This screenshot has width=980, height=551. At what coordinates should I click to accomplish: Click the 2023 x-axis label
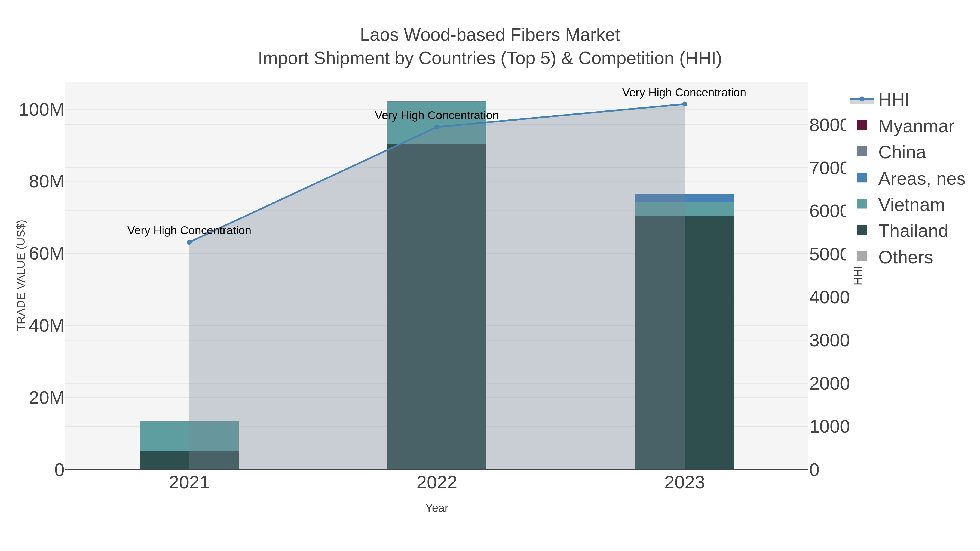point(684,483)
